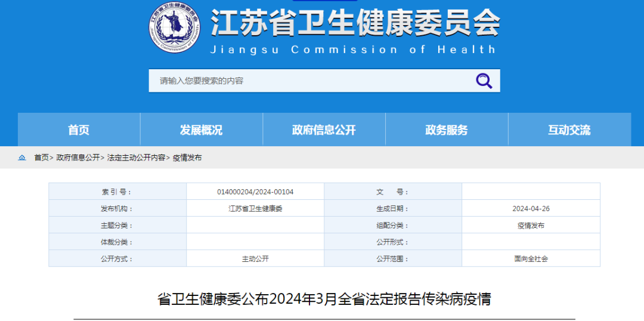Open the 首页 item in the main navigation bar
The height and width of the screenshot is (321, 644).
pyautogui.click(x=79, y=129)
